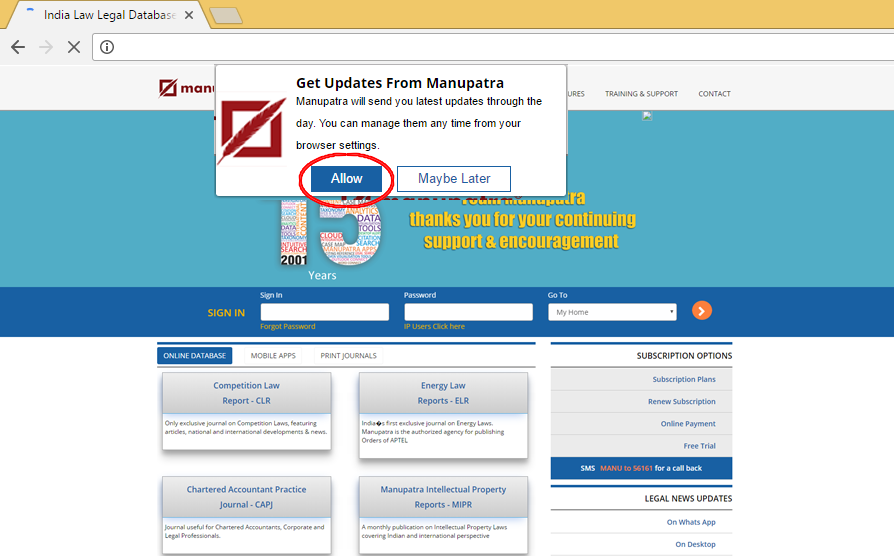The image size is (894, 556).
Task: Open the Contact menu item
Action: tap(714, 94)
